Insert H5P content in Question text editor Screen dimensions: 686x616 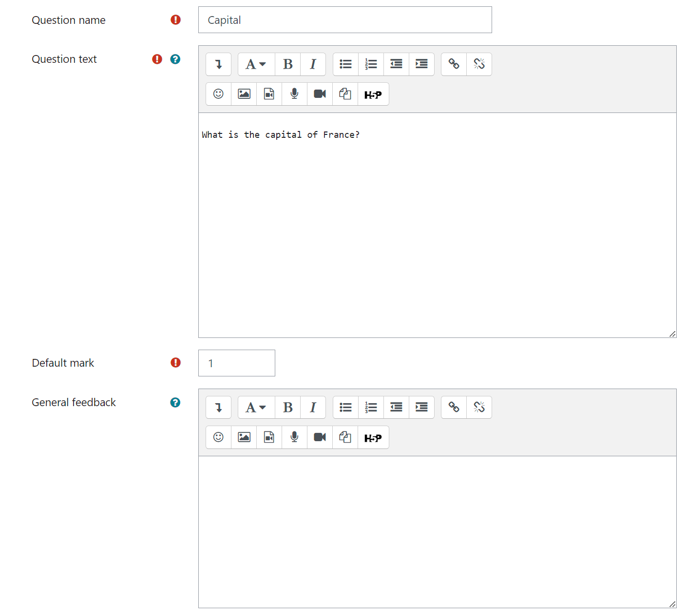[x=373, y=94]
